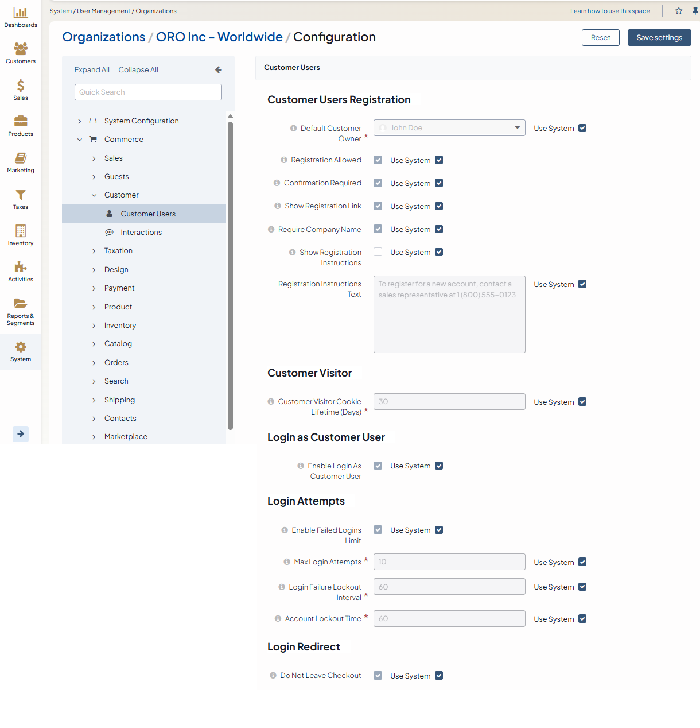
Task: Uncheck Use System for Require Company Name
Action: pos(439,229)
